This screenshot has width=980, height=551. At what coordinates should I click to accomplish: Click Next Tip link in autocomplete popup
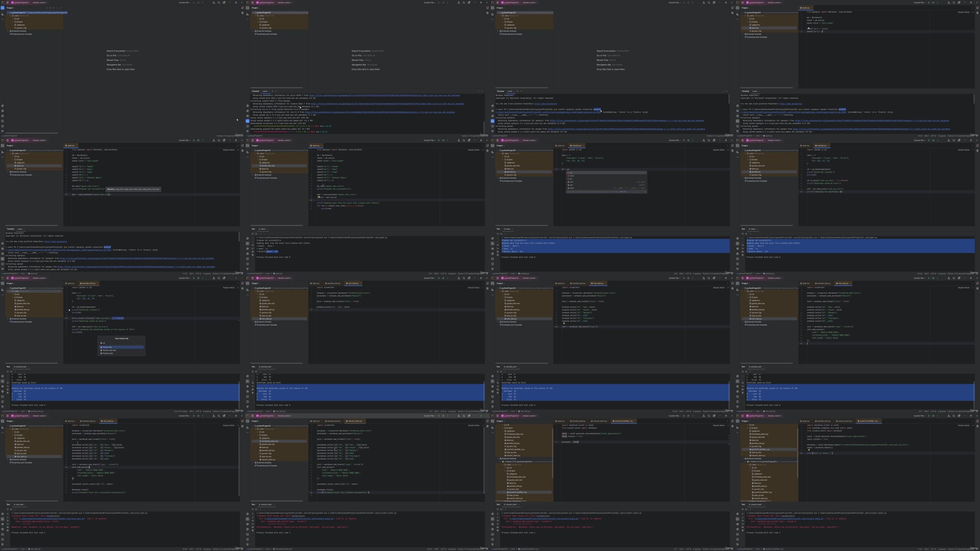click(x=623, y=192)
